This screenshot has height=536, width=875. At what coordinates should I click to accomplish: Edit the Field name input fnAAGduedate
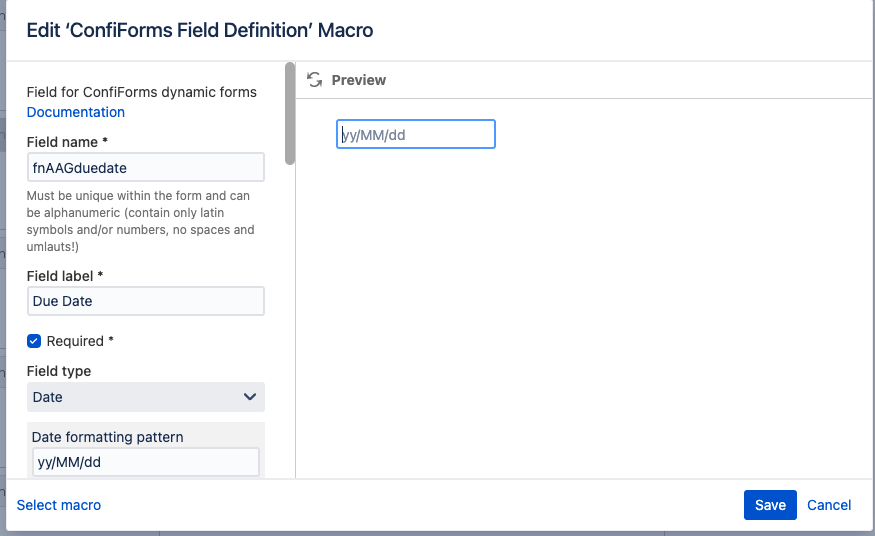click(x=146, y=167)
